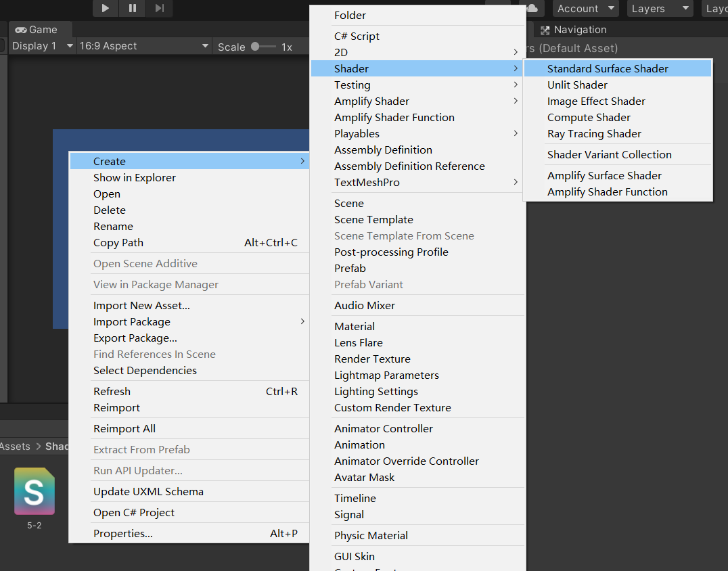
Task: Choose the plain Open entry in the context menu
Action: pos(189,193)
